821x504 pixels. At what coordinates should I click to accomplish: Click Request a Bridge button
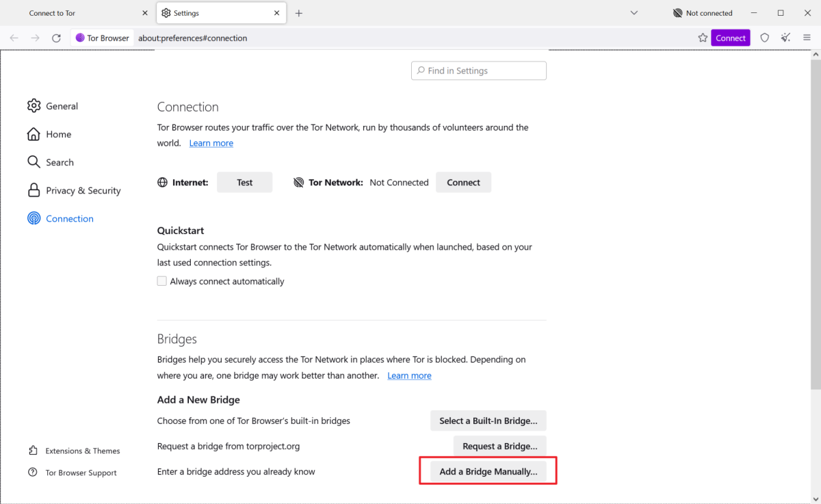click(500, 446)
